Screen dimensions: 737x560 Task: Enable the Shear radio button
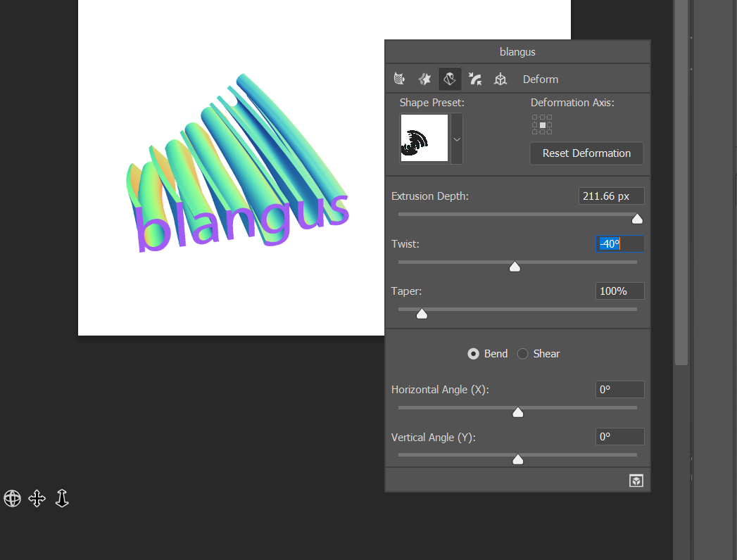[522, 354]
